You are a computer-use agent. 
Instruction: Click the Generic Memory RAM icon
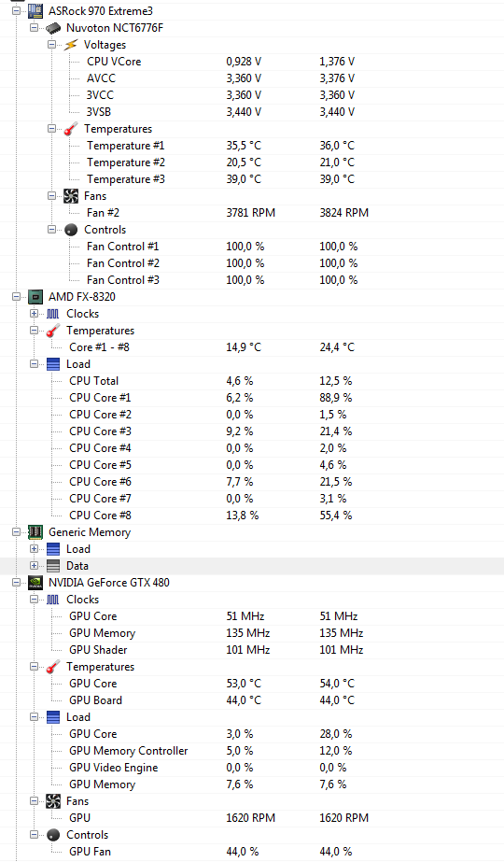coord(35,532)
